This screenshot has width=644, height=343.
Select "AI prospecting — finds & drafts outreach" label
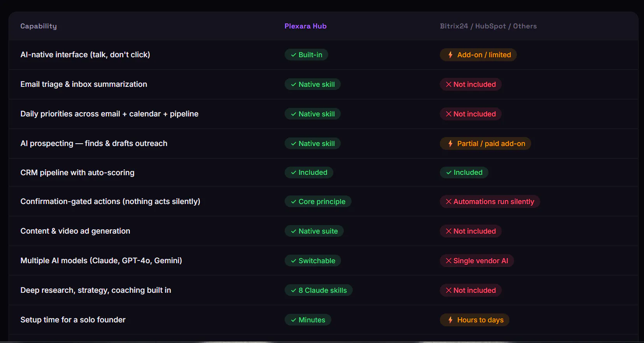(x=94, y=144)
